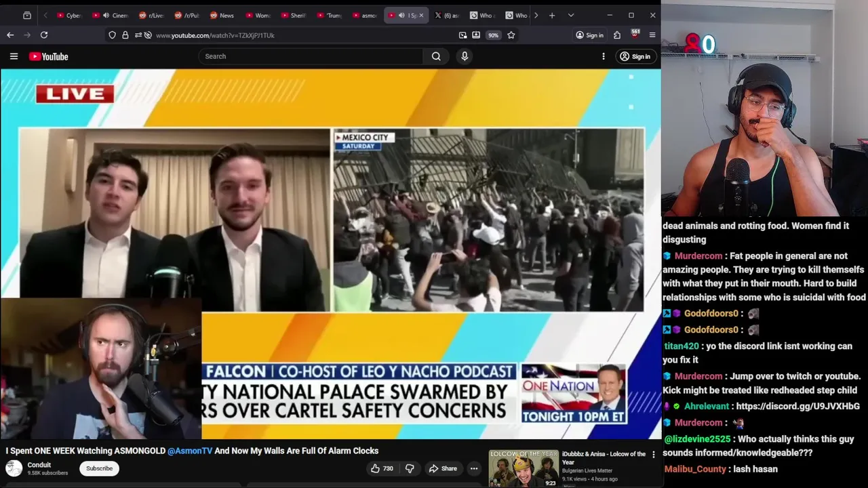868x488 pixels.
Task: Open discord.gg link in chat by Ahrelevant
Action: (797, 406)
